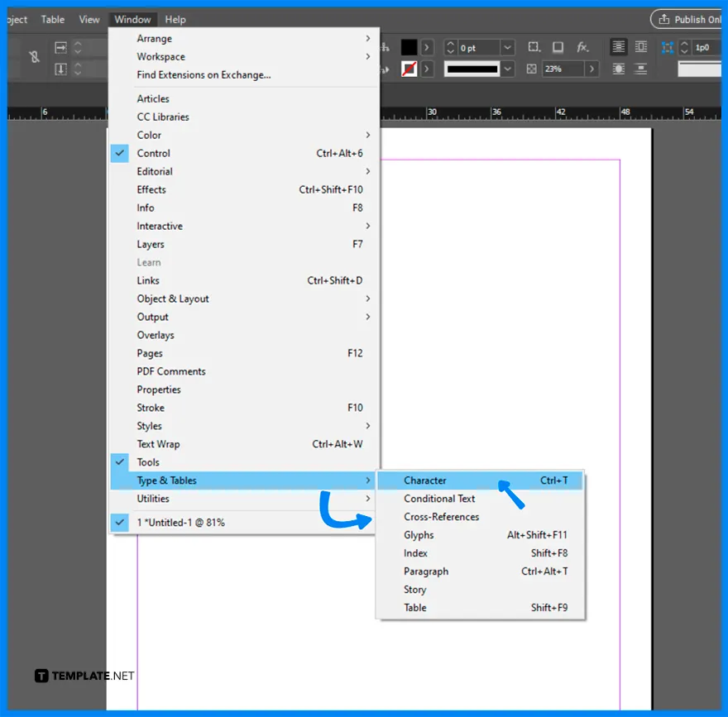The width and height of the screenshot is (728, 717).
Task: Uncheck Control in the Window menu
Action: click(153, 153)
